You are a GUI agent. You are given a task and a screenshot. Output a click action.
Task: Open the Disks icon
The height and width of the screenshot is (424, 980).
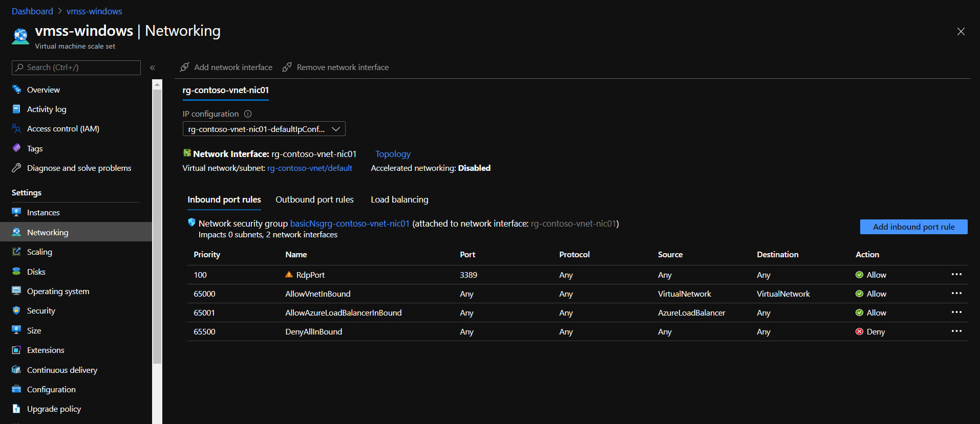tap(16, 272)
